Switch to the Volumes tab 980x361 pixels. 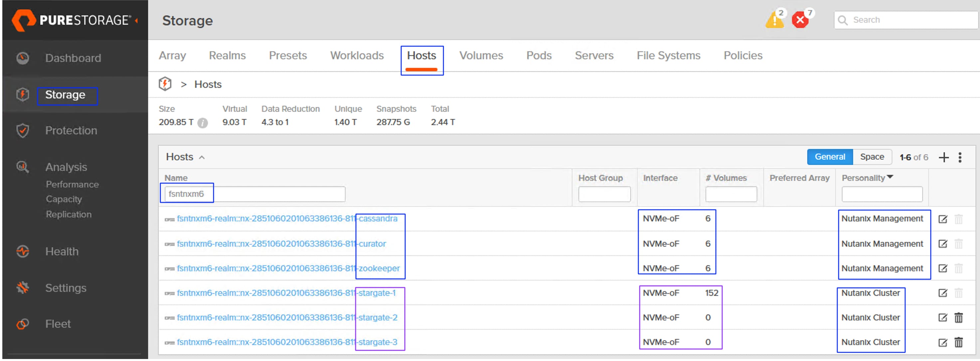481,56
